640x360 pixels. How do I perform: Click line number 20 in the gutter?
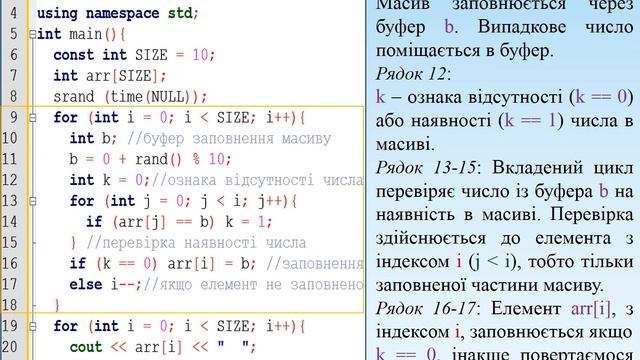point(10,347)
